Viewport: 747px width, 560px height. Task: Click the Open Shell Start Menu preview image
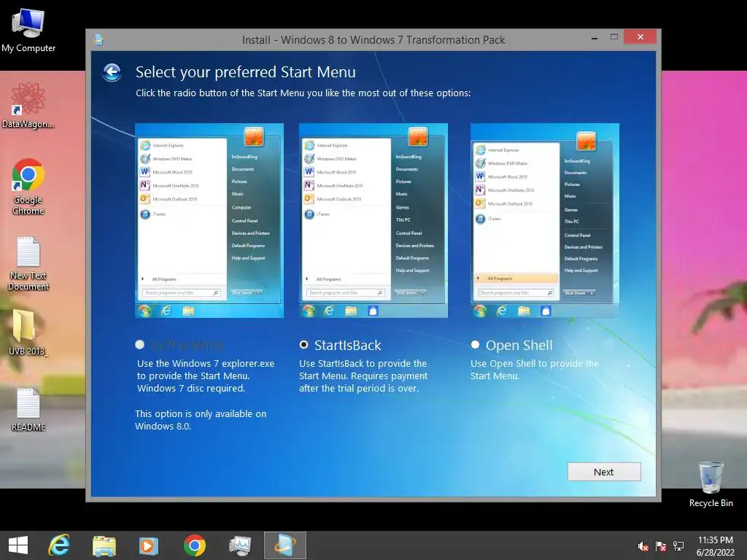pyautogui.click(x=544, y=220)
